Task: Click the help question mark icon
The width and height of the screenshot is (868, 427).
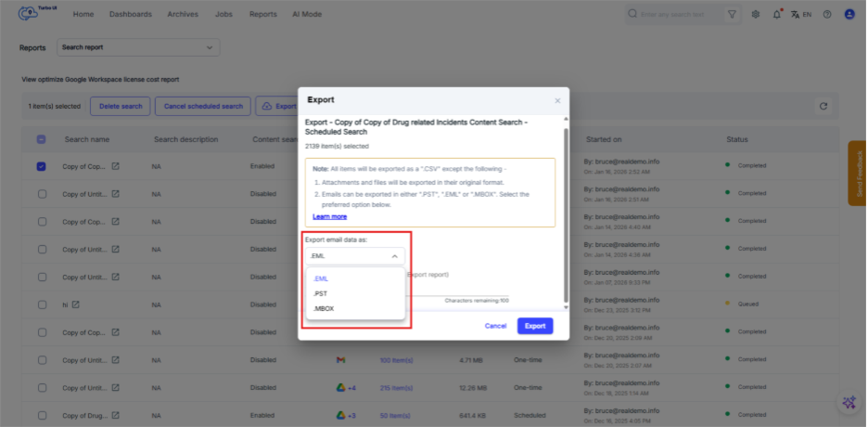Action: point(826,15)
